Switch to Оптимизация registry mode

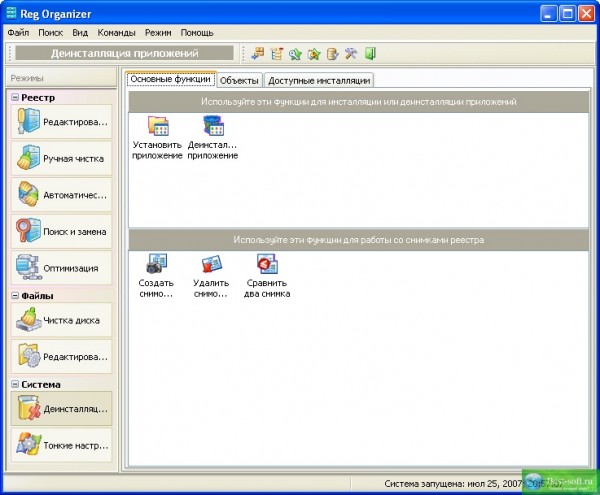click(x=62, y=268)
